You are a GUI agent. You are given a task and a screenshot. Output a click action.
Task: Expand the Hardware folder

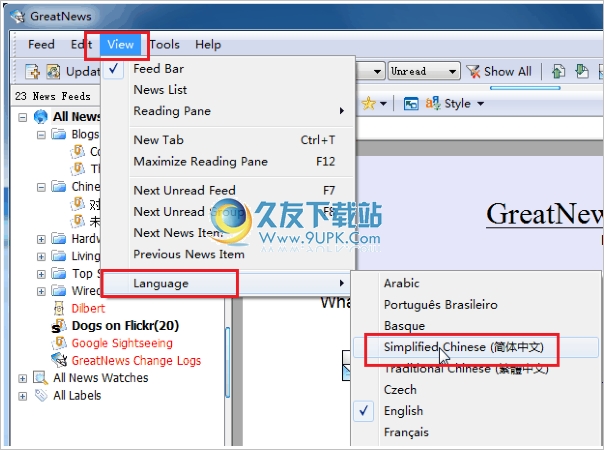[x=41, y=240]
